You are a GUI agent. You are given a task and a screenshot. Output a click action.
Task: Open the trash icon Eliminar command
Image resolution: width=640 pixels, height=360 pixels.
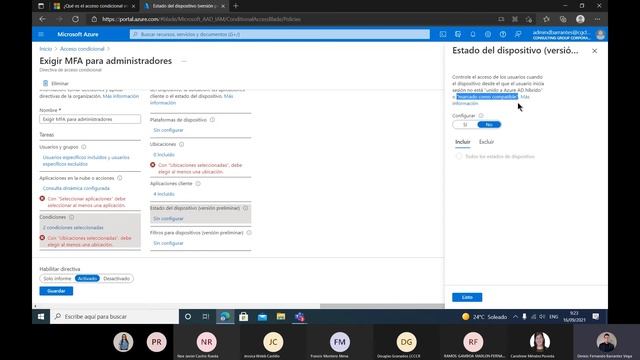click(56, 83)
